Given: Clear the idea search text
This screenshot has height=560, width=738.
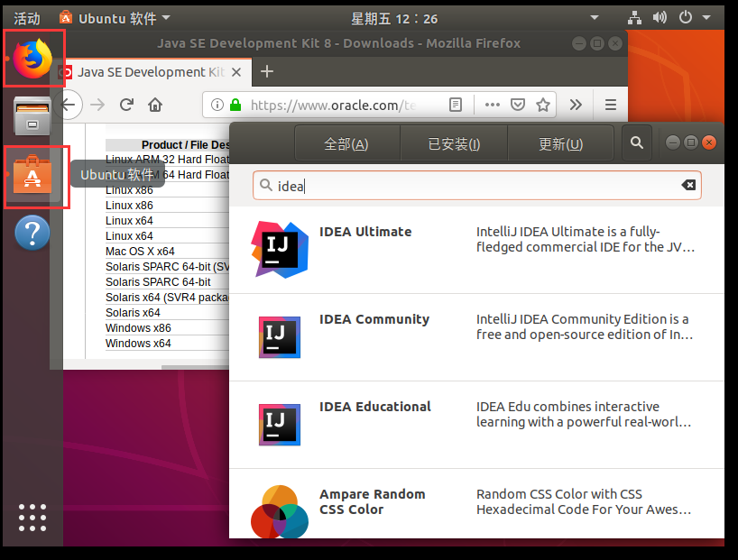Looking at the screenshot, I should [688, 185].
